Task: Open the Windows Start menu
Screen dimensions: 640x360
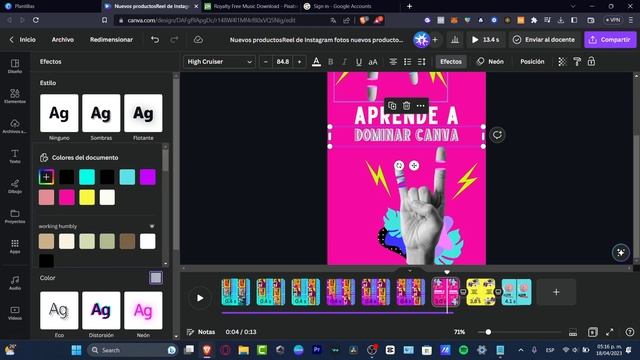Action: tap(76, 350)
